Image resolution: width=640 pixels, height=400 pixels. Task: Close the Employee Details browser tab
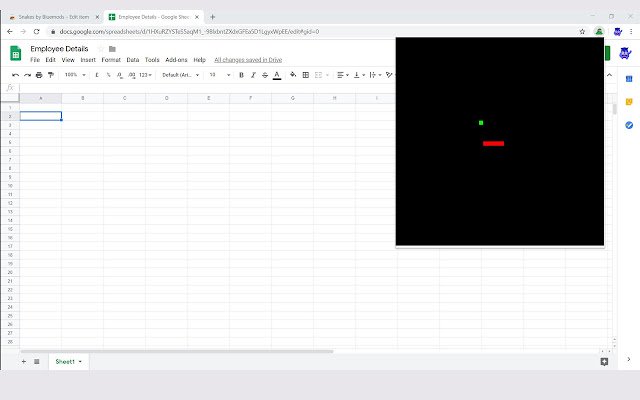197,17
